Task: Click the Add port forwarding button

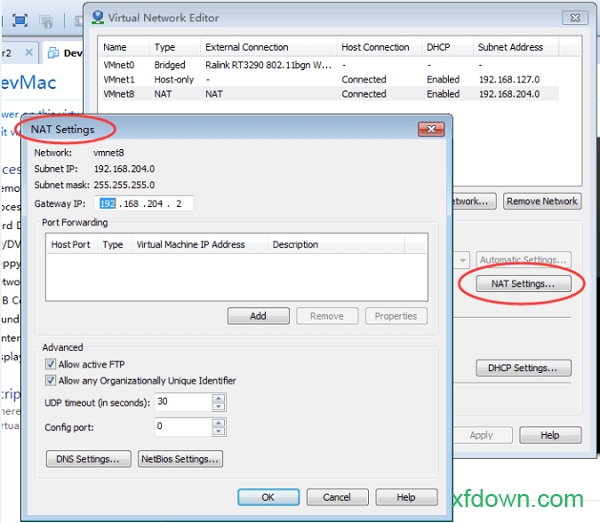Action: coord(258,316)
